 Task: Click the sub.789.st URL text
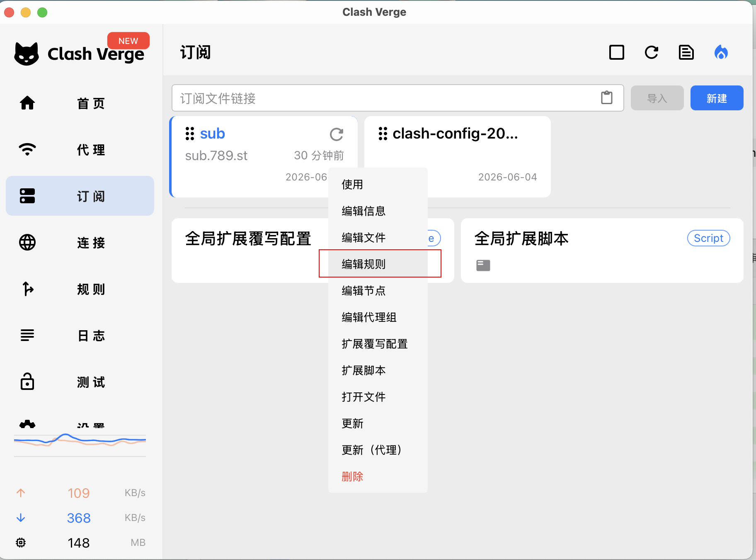216,156
